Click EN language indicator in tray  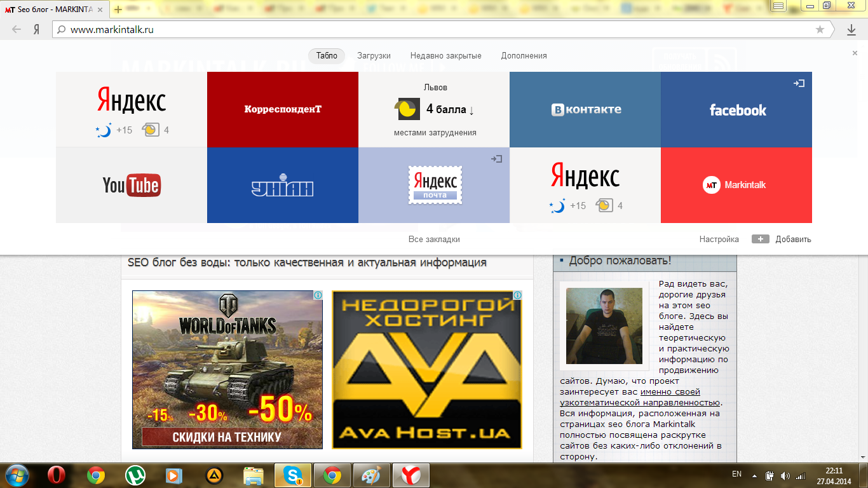click(737, 474)
